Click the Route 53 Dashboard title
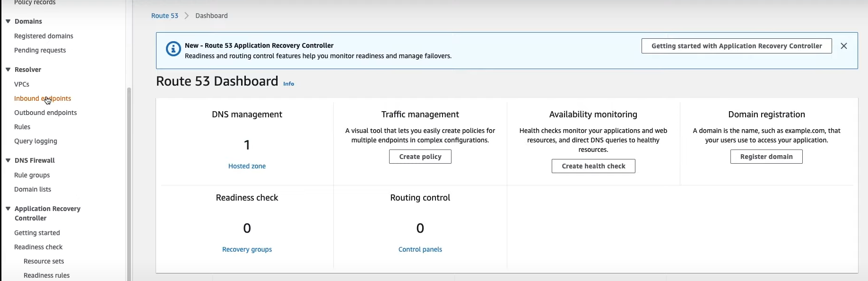This screenshot has height=281, width=868. click(217, 81)
